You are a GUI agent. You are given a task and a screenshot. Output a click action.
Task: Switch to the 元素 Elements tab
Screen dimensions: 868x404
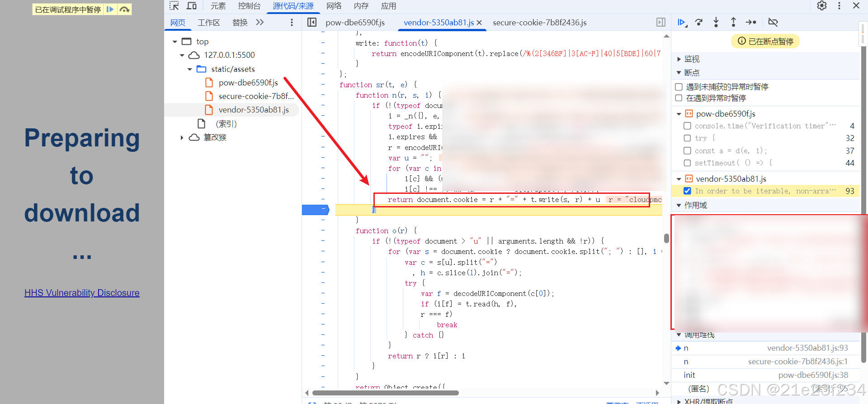218,6
